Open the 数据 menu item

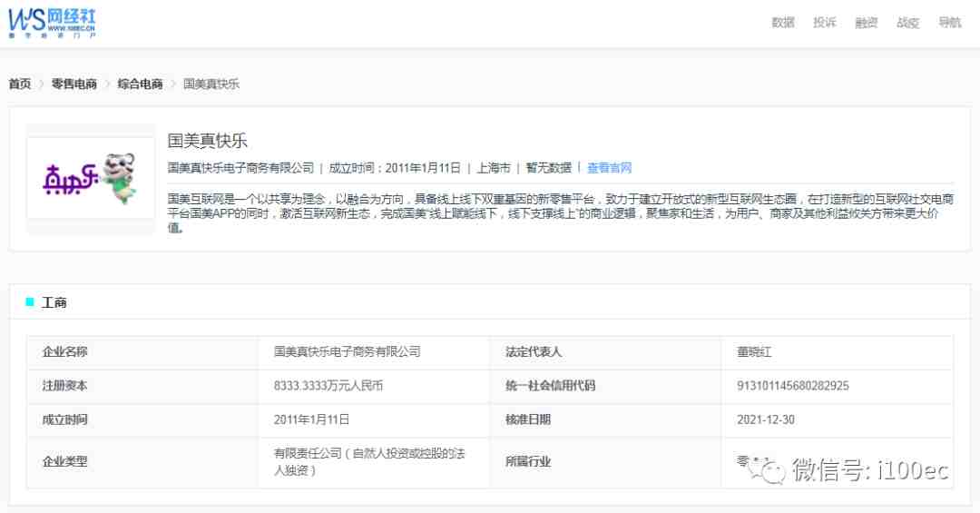[782, 23]
